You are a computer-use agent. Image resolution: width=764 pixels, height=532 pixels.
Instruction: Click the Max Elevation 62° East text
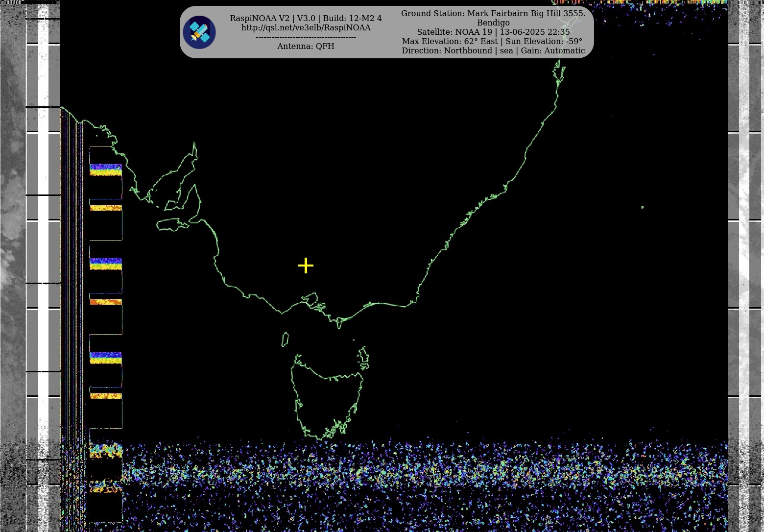(493, 42)
